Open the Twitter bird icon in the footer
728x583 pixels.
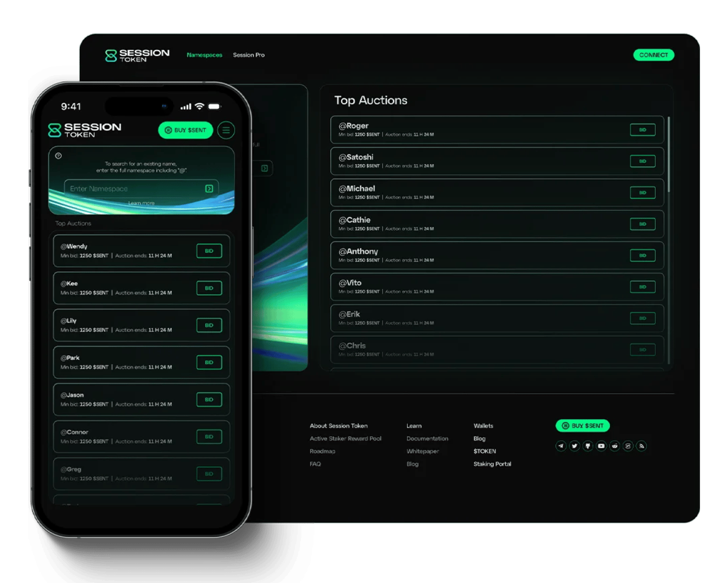coord(574,446)
